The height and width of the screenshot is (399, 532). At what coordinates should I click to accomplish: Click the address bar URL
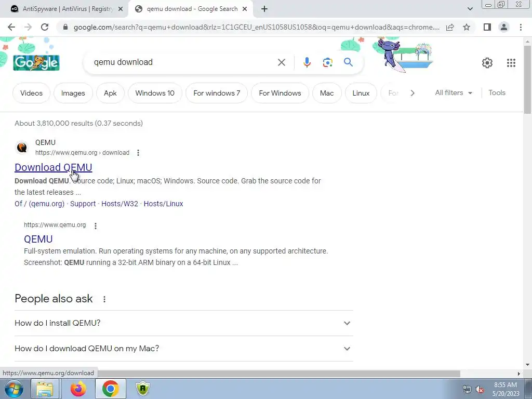click(256, 27)
